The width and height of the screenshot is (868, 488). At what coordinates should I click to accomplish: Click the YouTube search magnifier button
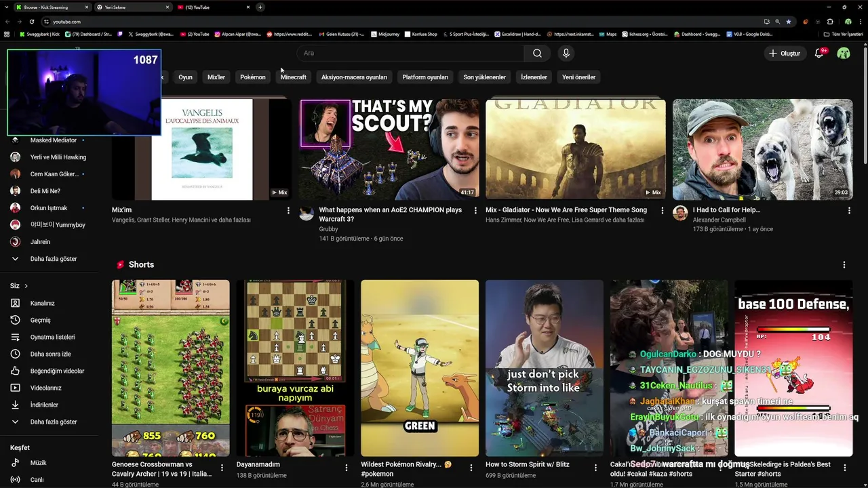537,53
